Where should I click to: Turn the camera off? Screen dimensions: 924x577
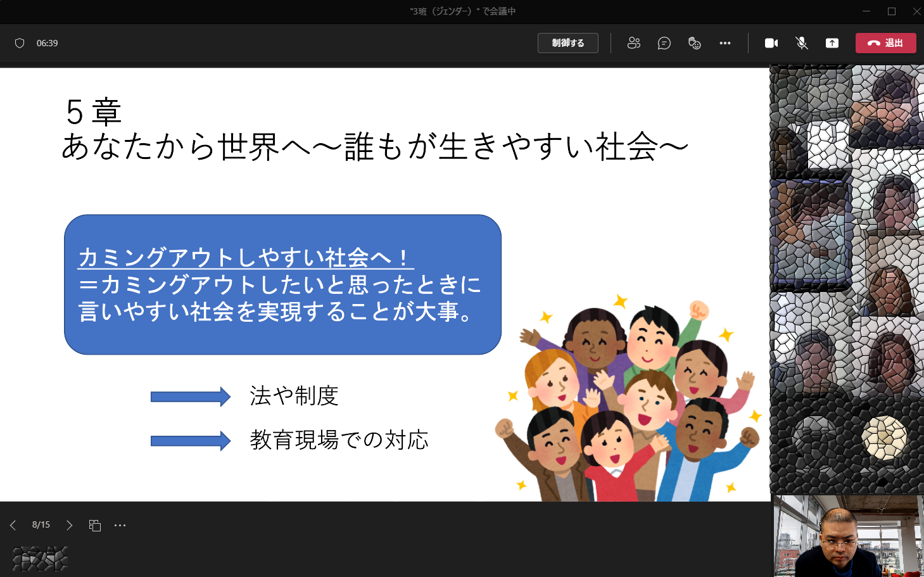pyautogui.click(x=771, y=43)
